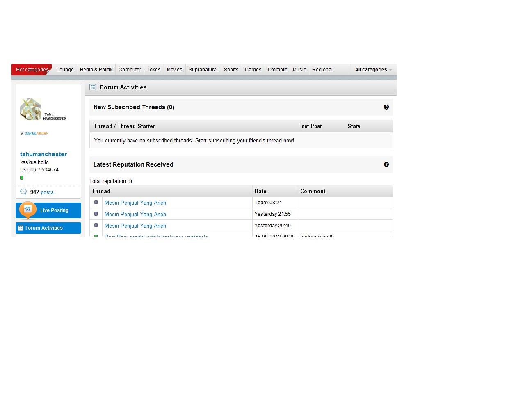This screenshot has width=525, height=420.
Task: Click the Latest Reputation Received heading
Action: pos(133,164)
